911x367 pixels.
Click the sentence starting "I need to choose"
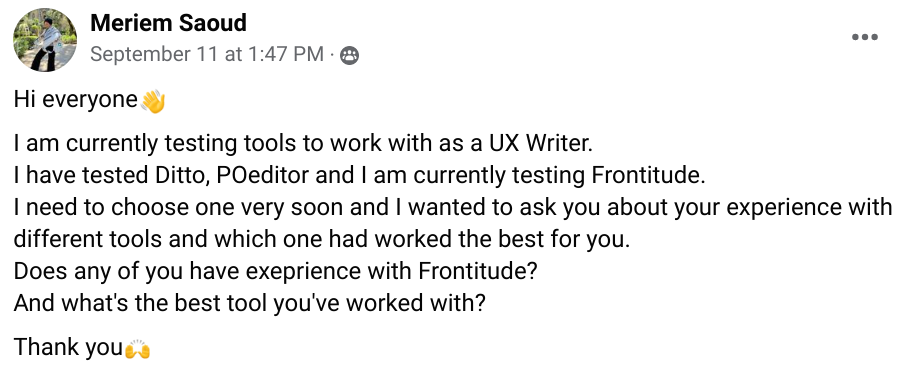click(x=453, y=207)
